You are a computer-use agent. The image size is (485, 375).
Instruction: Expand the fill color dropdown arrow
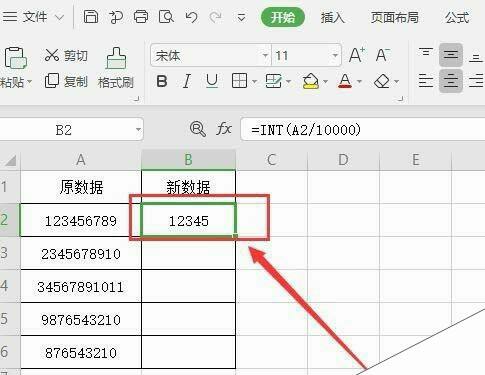326,82
